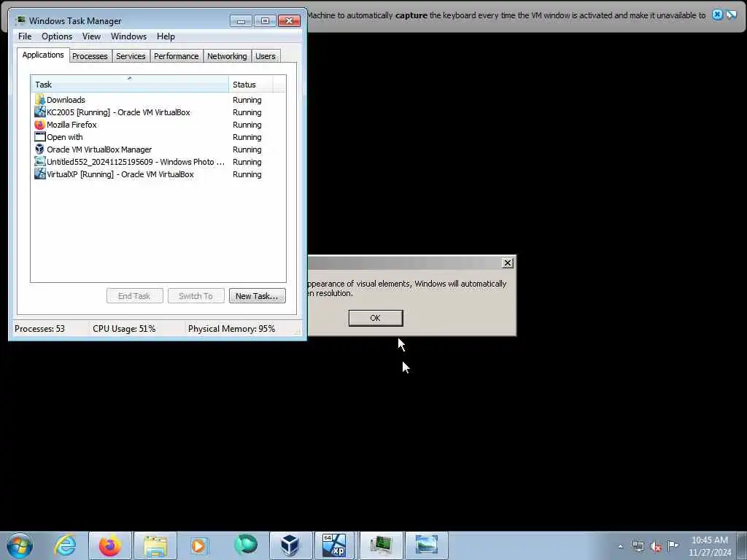Screen dimensions: 747x560
Task: Select the Untitled552 Windows Photo Viewer task
Action: click(158, 162)
